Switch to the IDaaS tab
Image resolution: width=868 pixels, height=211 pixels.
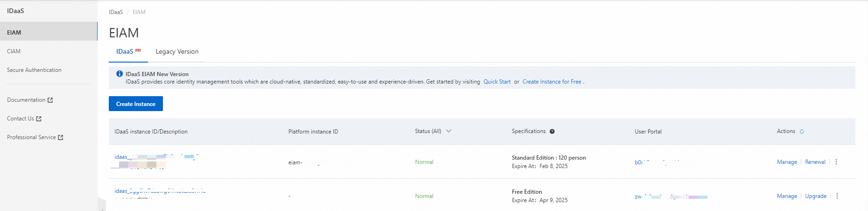click(128, 51)
